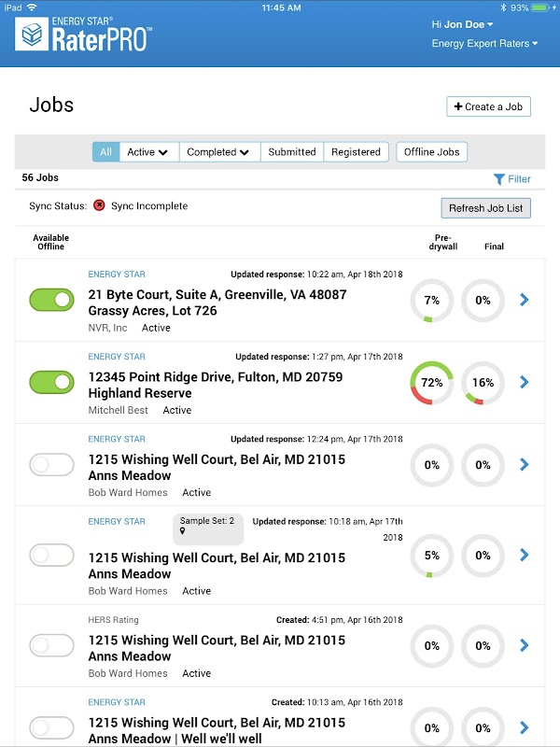
Task: Click the Final column header
Action: (x=494, y=247)
